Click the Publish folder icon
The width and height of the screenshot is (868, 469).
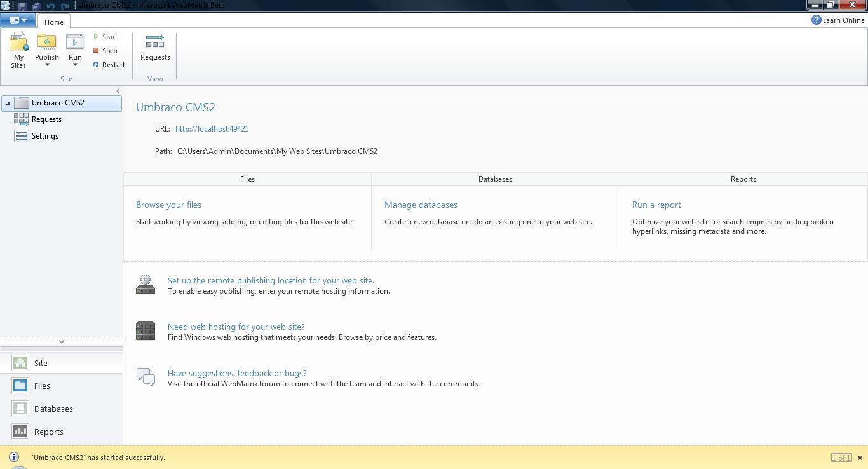(46, 43)
